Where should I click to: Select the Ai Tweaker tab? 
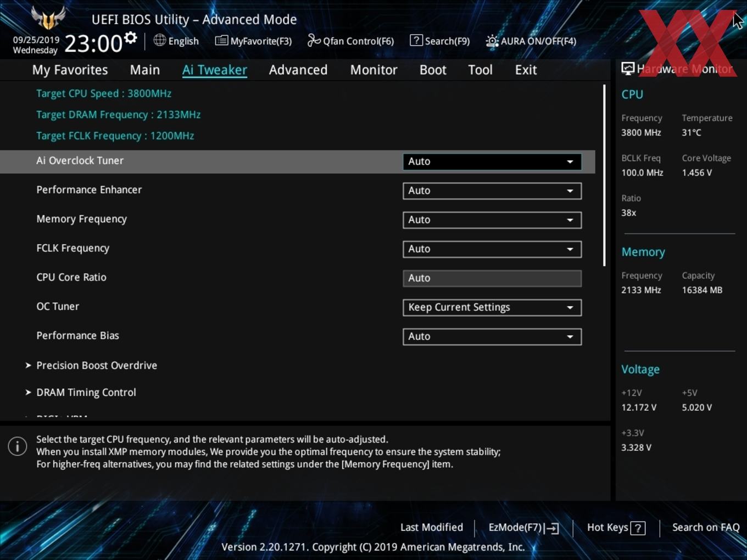(215, 70)
